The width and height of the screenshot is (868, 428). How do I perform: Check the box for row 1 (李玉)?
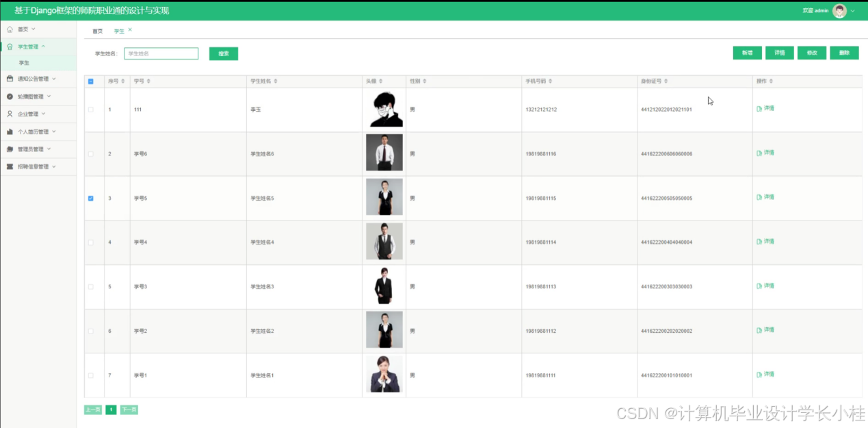[x=91, y=110]
